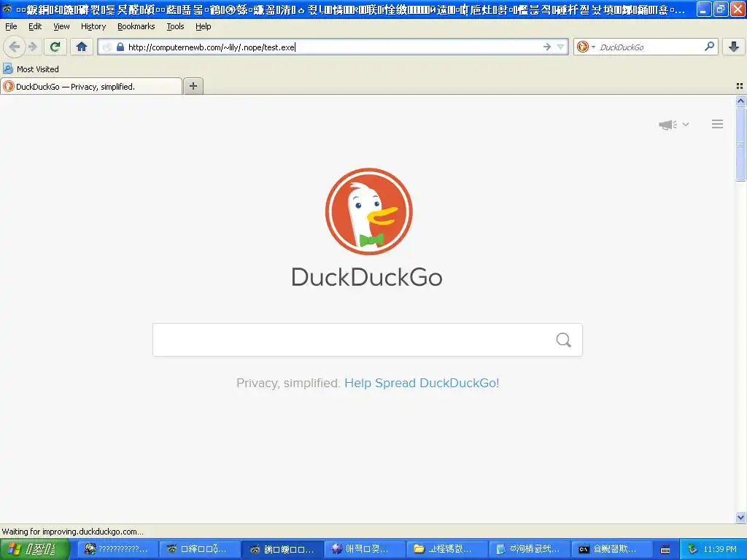
Task: Click the scrollbar up arrow
Action: tap(740, 101)
